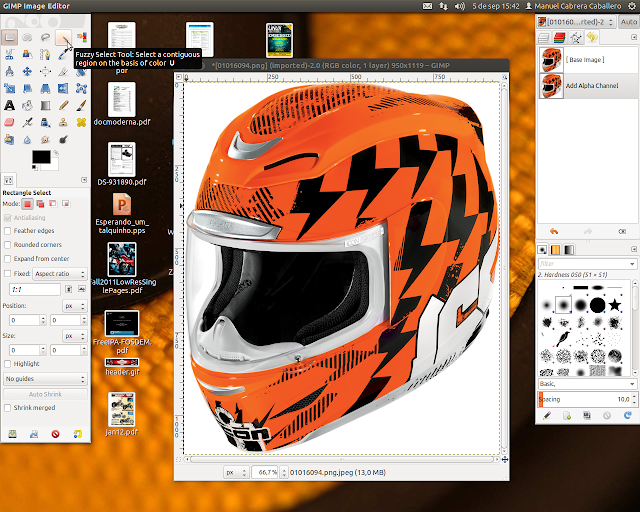Click the undo arrow in Undo History
Image resolution: width=640 pixels, height=512 pixels.
[x=554, y=232]
